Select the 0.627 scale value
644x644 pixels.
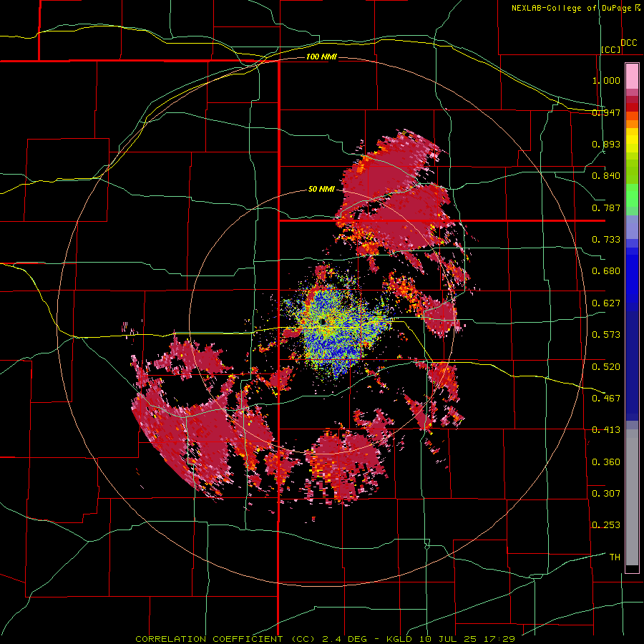[606, 303]
